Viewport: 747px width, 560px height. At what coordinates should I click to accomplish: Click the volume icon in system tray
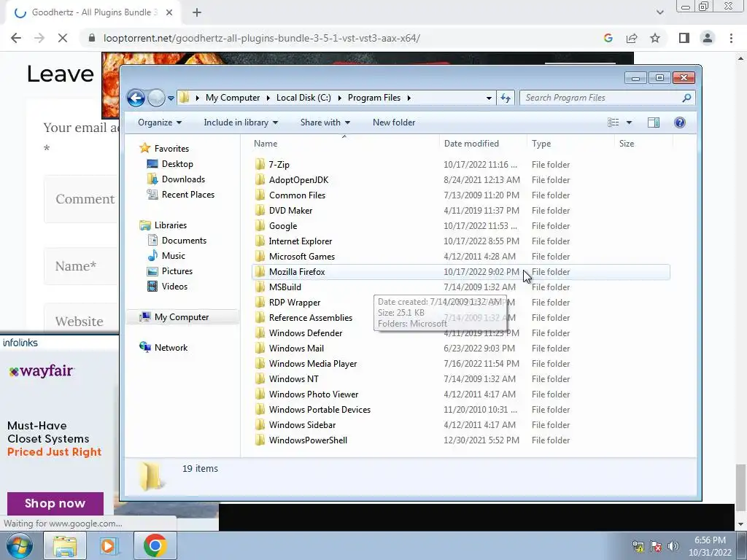(673, 546)
